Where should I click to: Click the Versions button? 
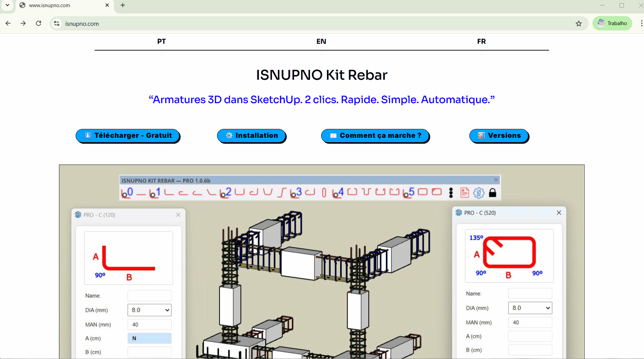(499, 136)
